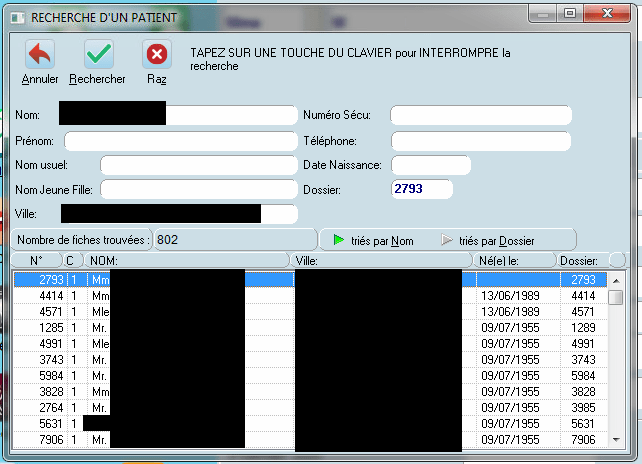This screenshot has height=464, width=642.
Task: Click the Raz red cross icon
Action: pyautogui.click(x=156, y=54)
